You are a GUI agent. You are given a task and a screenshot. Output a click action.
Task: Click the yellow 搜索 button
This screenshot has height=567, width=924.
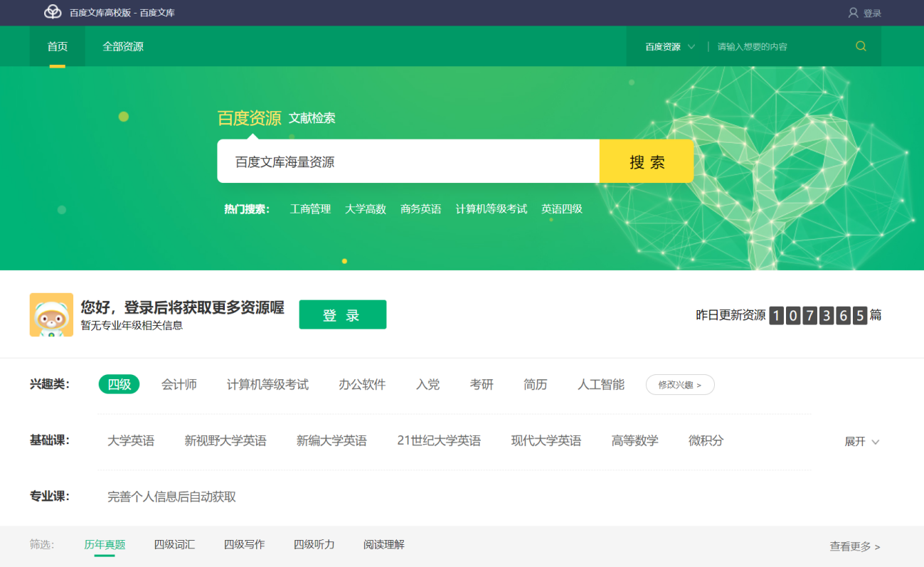coord(646,161)
